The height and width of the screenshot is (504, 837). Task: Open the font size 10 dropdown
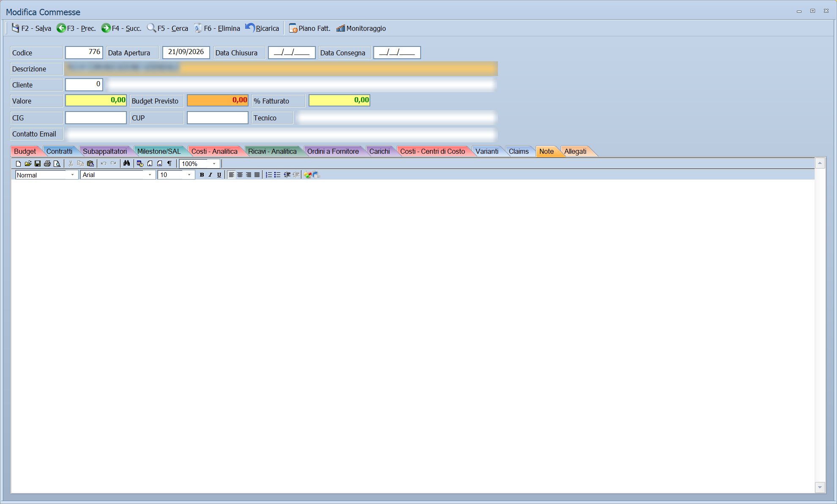pos(189,175)
